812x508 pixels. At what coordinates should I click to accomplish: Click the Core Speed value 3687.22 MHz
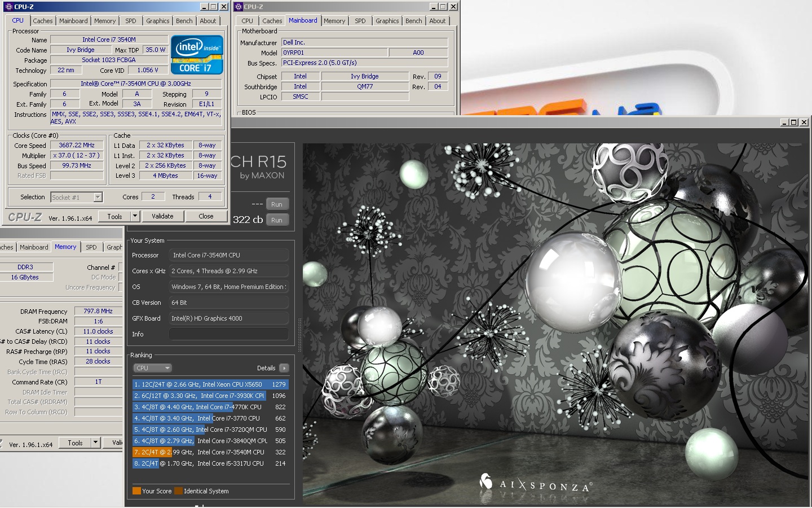pyautogui.click(x=77, y=145)
